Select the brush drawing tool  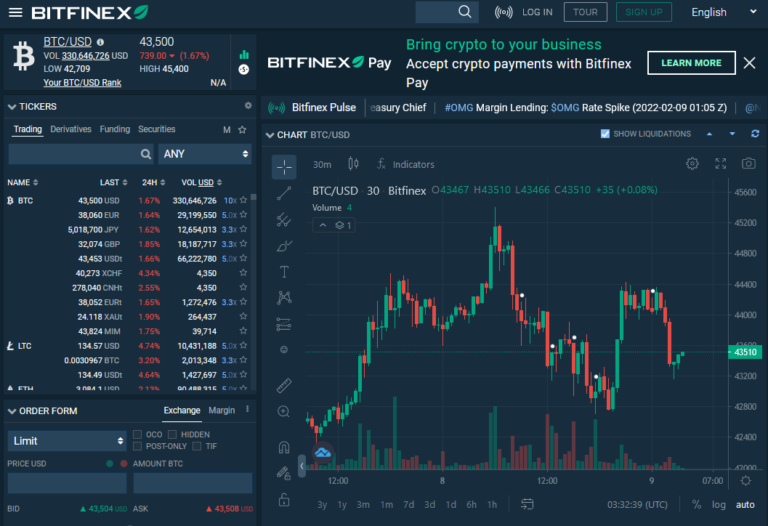[x=284, y=246]
